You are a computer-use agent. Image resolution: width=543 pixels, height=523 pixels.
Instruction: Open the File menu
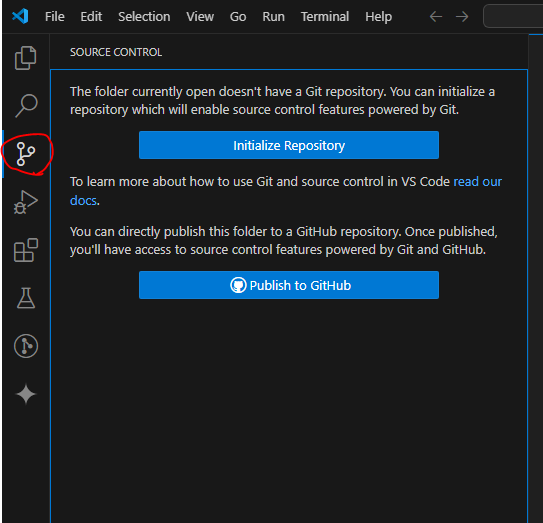(55, 17)
